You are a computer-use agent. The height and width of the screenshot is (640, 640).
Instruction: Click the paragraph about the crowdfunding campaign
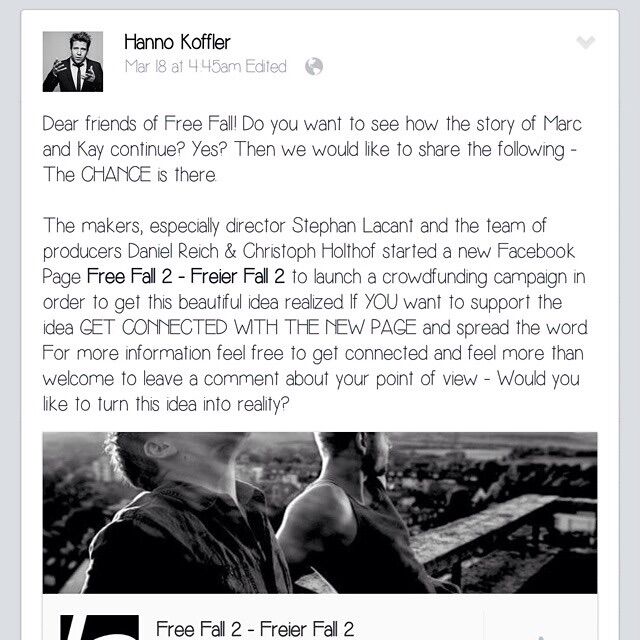(315, 315)
